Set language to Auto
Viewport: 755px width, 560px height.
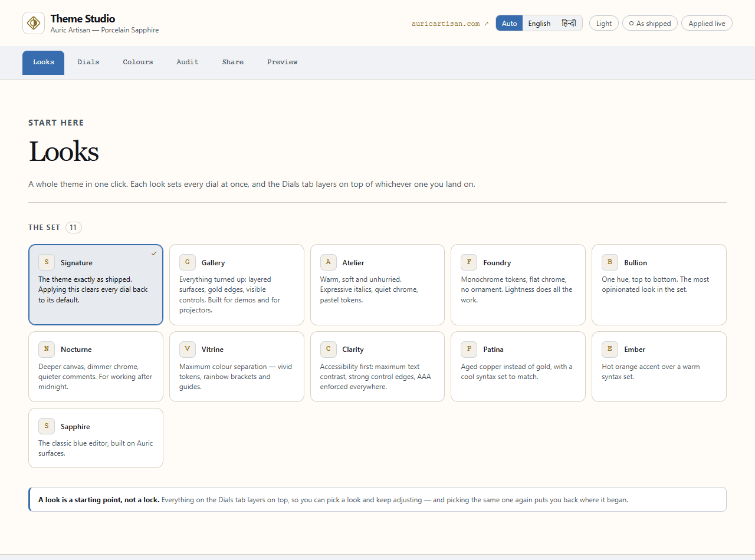click(x=510, y=24)
